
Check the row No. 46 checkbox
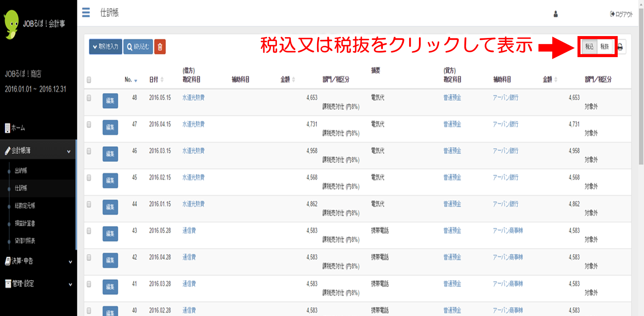tap(89, 151)
